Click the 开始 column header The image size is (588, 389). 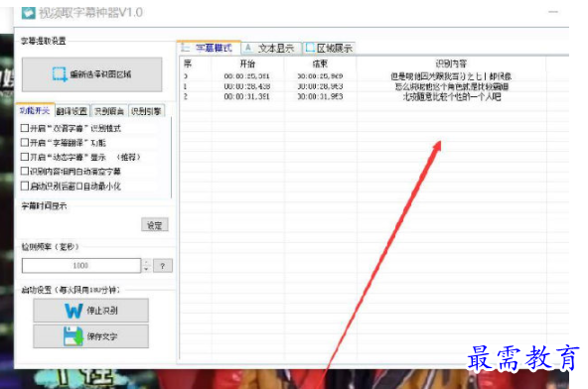(247, 64)
